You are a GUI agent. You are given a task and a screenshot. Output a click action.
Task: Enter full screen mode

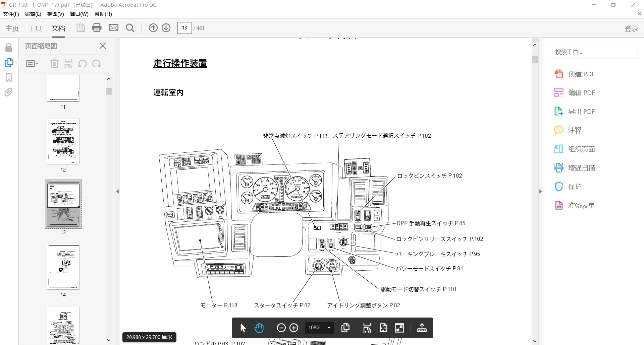point(399,328)
